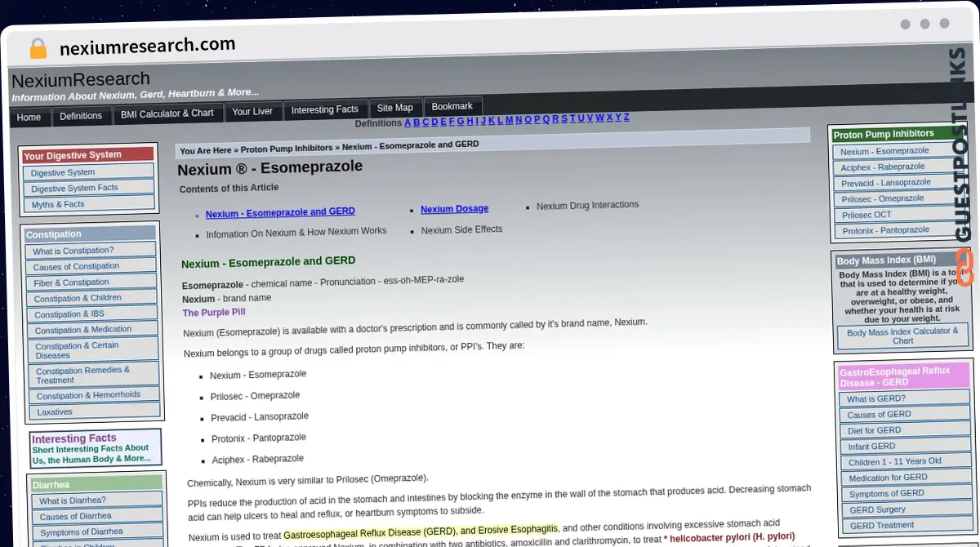
Task: Click the Bookmark menu item
Action: (452, 105)
